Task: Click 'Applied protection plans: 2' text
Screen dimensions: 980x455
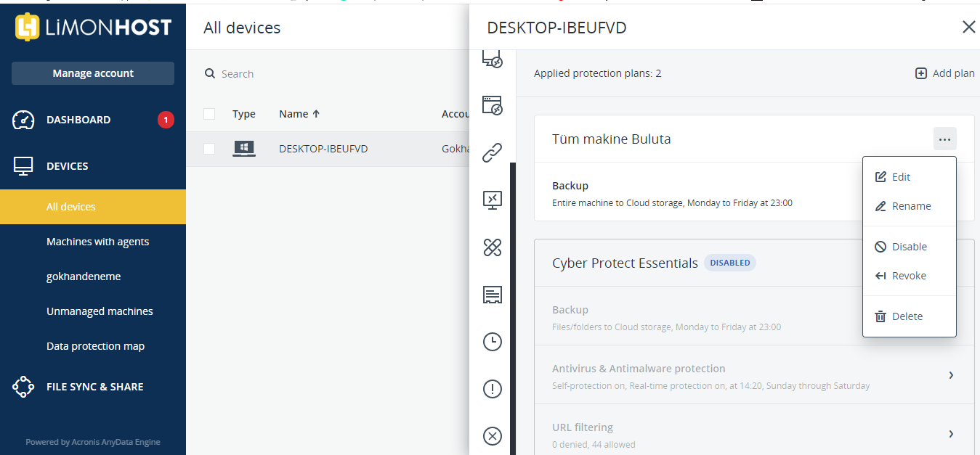Action: coord(597,73)
